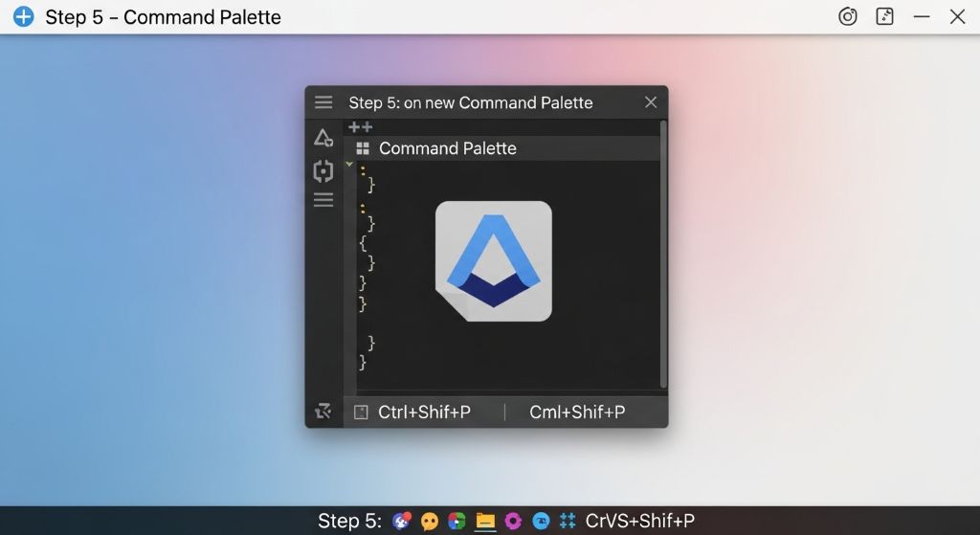Open the yellow chat bubble taskbar icon
This screenshot has height=535, width=980.
[x=431, y=521]
